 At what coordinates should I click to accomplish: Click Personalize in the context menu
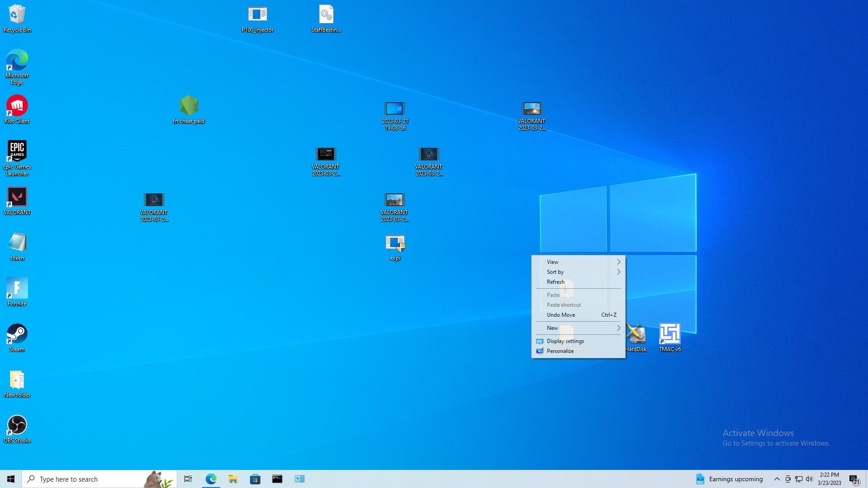tap(560, 351)
